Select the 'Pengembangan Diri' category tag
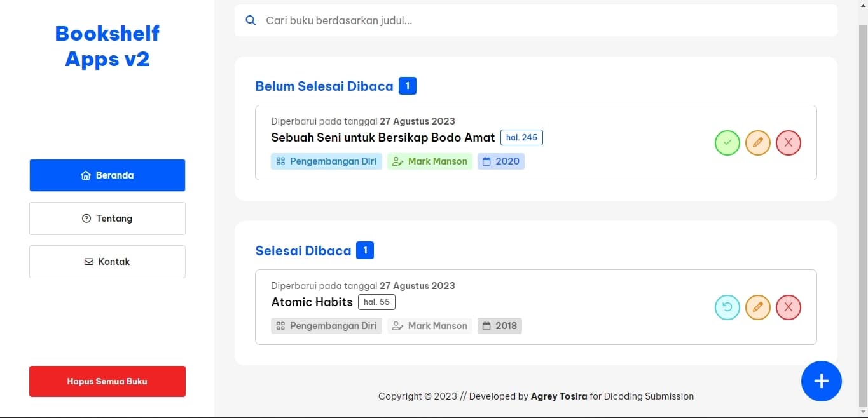This screenshot has width=868, height=418. [x=326, y=161]
